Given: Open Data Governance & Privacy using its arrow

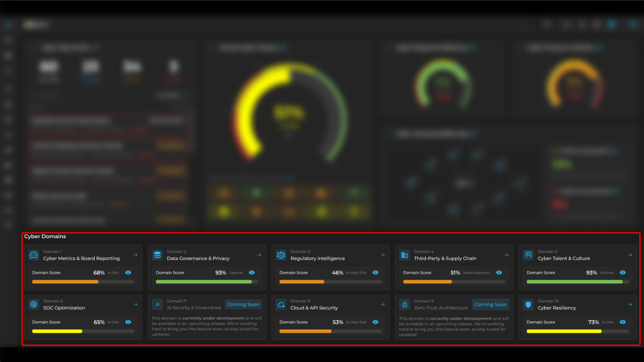Looking at the screenshot, I should [x=259, y=255].
